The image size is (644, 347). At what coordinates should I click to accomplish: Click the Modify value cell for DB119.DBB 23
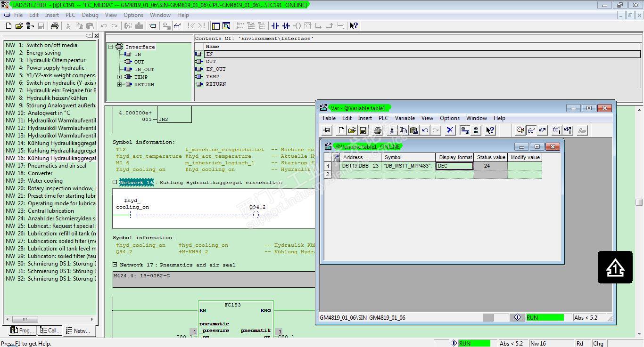[524, 166]
